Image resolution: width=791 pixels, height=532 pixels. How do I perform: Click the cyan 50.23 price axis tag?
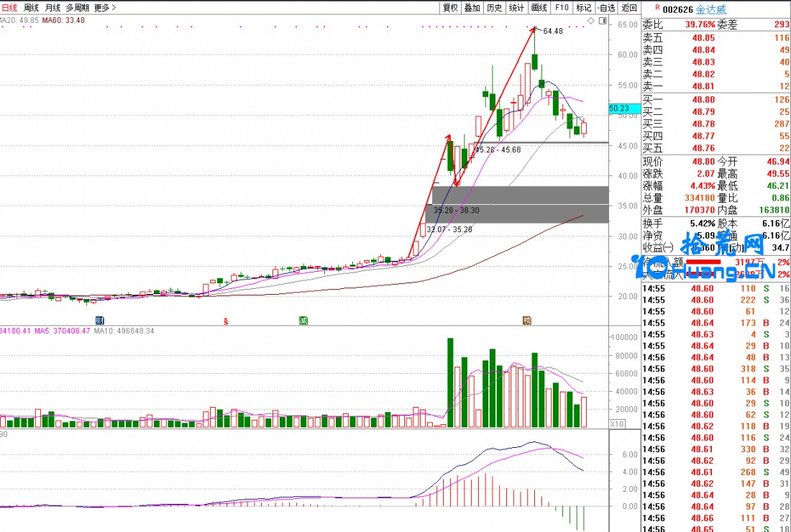(624, 109)
